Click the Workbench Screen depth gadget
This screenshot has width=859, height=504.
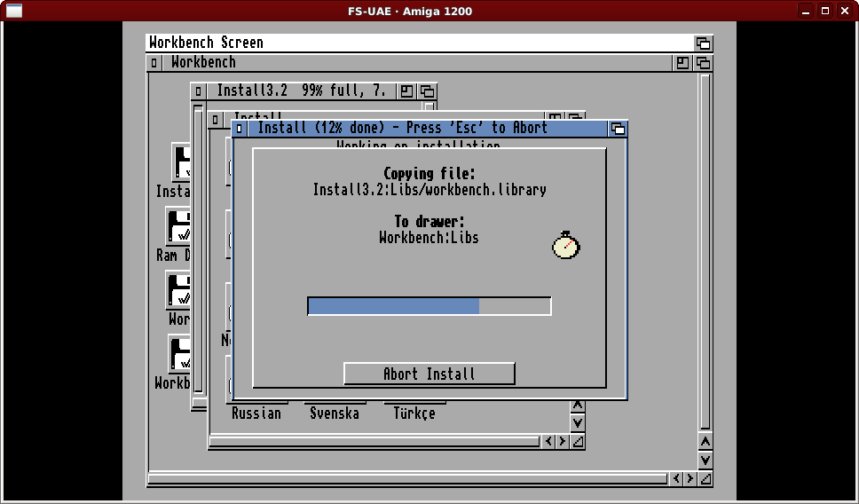704,43
